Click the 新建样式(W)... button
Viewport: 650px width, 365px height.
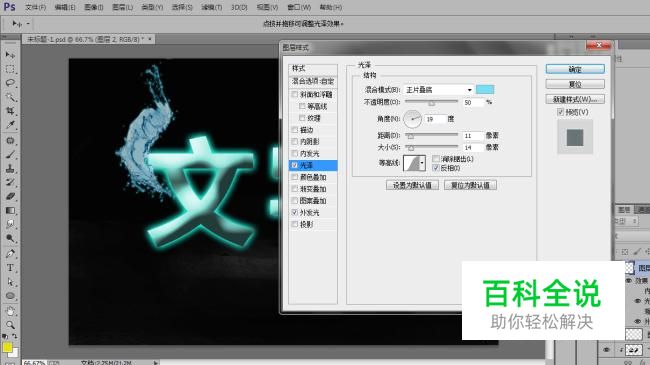(x=575, y=99)
